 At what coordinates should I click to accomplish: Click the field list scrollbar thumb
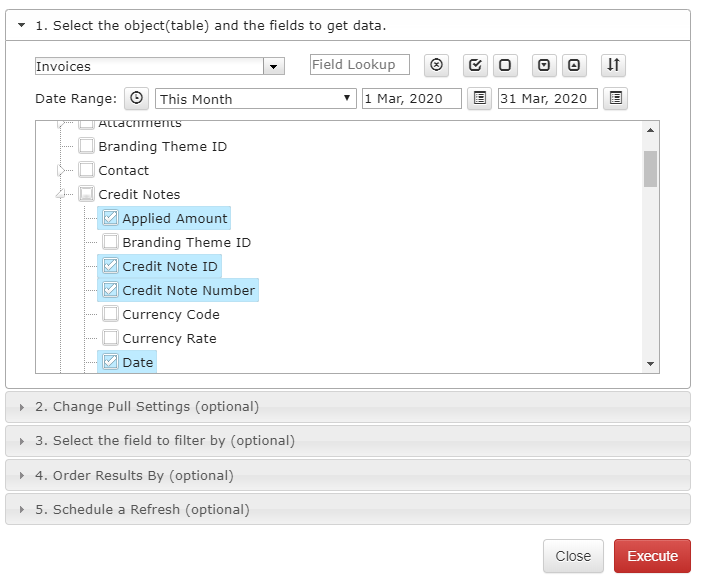tap(650, 169)
